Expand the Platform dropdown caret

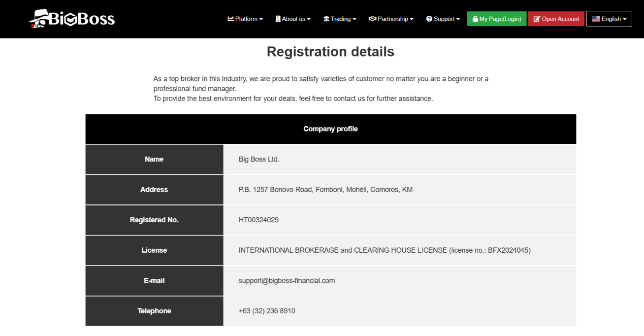[261, 19]
